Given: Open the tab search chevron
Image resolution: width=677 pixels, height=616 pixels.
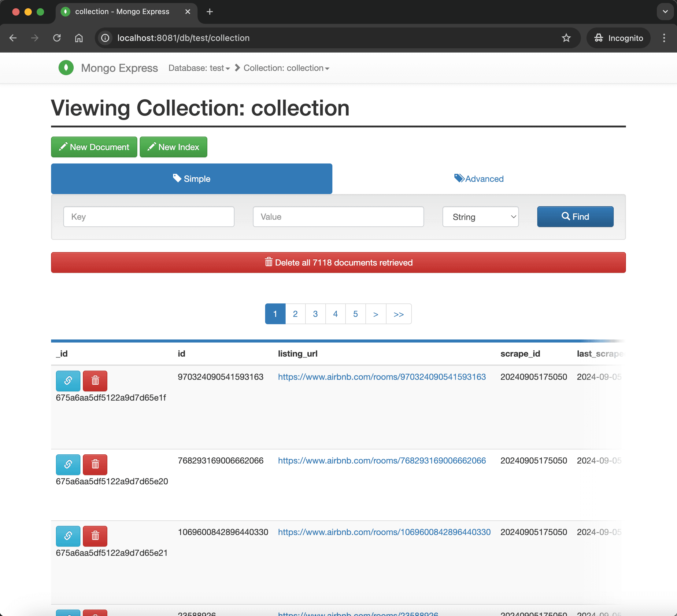Looking at the screenshot, I should 665,12.
